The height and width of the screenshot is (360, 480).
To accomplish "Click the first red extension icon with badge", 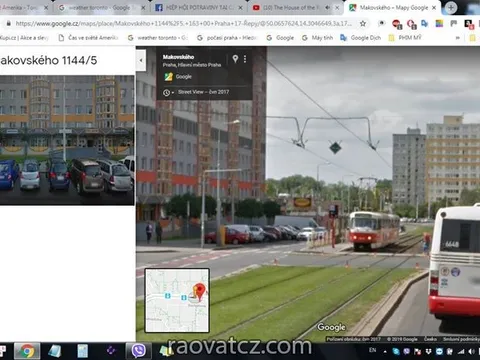I will [x=397, y=24].
